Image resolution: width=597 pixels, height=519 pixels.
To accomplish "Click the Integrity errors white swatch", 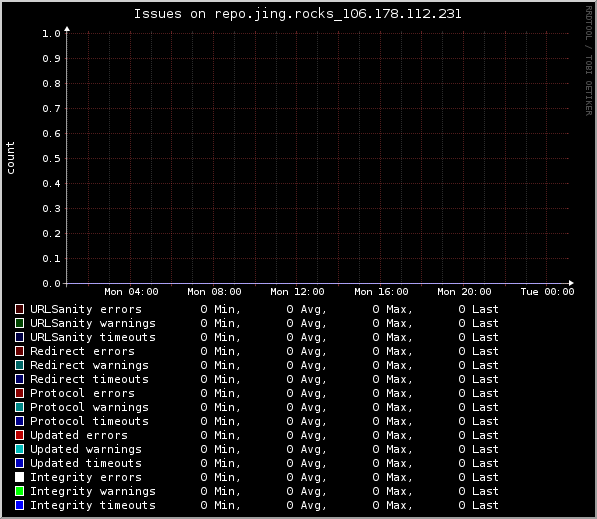I will pyautogui.click(x=19, y=477).
